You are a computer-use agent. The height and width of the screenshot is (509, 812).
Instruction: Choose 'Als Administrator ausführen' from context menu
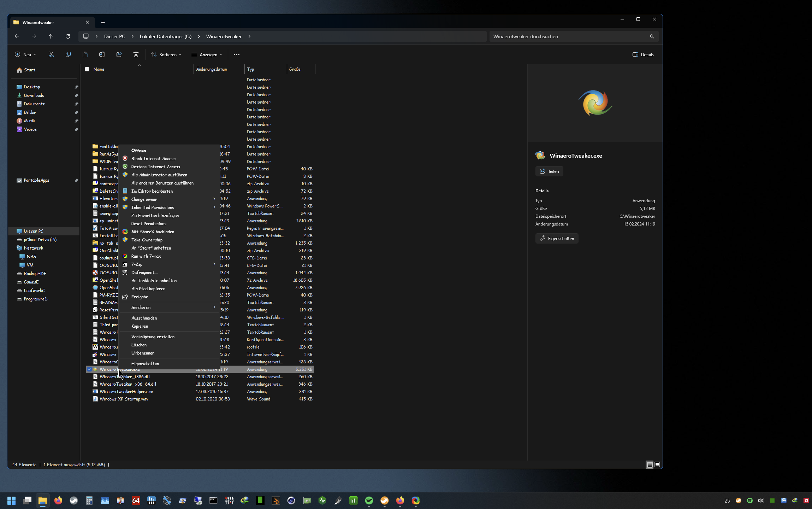click(159, 175)
